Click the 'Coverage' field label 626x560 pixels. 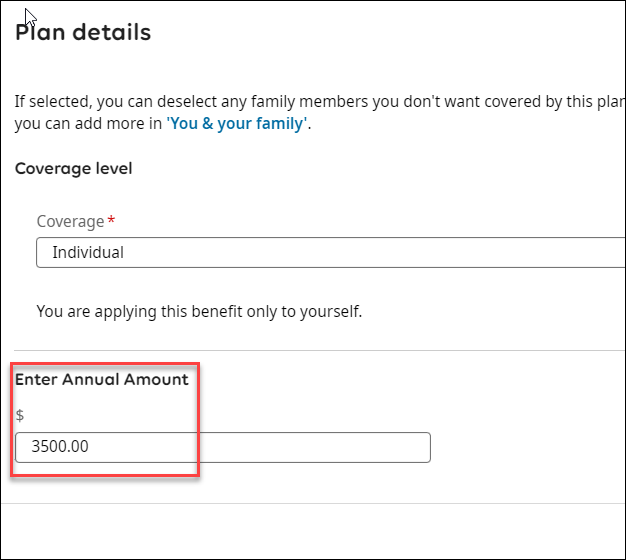(x=70, y=221)
